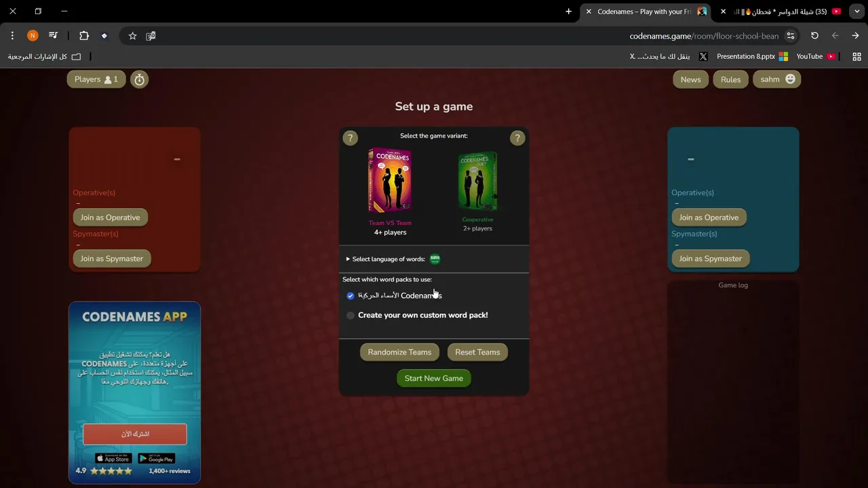Screen dimensions: 868x488
Task: Click Randomize Teams
Action: [399, 352]
